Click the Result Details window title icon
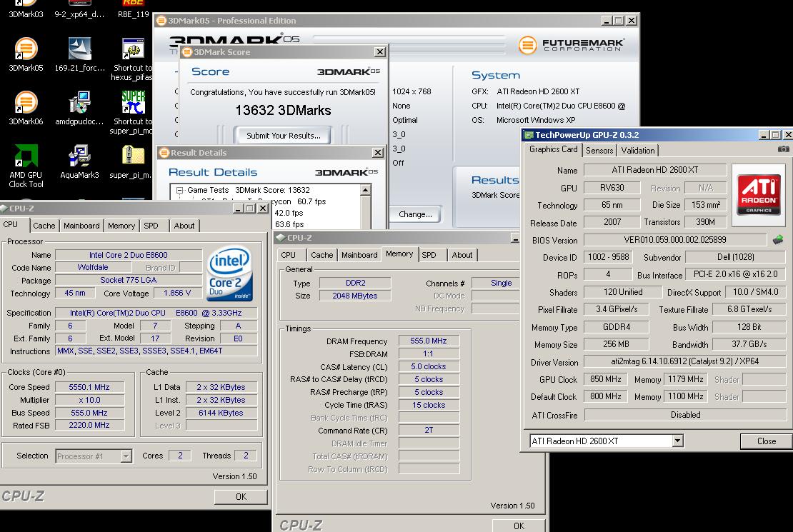The height and width of the screenshot is (532, 793). pos(164,153)
